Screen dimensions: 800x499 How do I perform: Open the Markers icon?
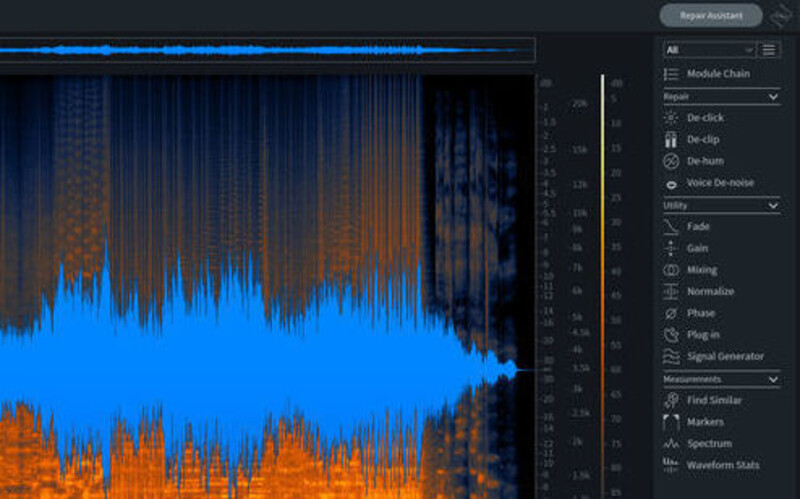tap(671, 422)
